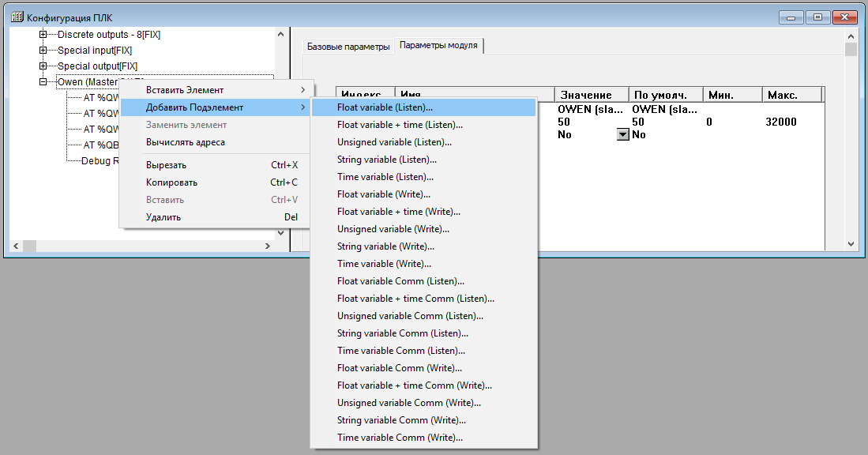The image size is (868, 455).
Task: Click the Макс. column header
Action: coord(791,95)
